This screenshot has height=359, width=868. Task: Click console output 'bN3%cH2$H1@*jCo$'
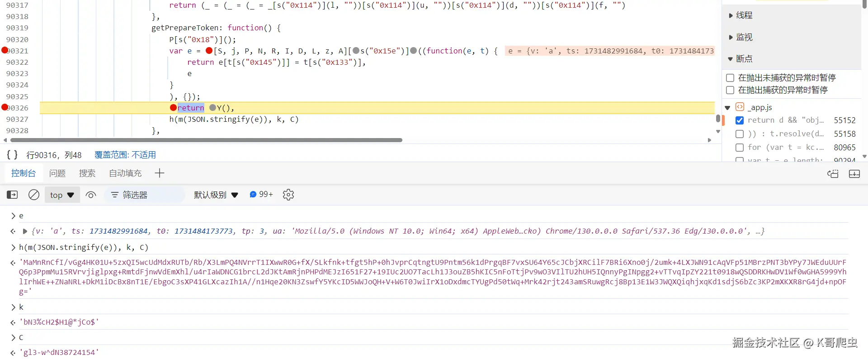[x=59, y=322]
